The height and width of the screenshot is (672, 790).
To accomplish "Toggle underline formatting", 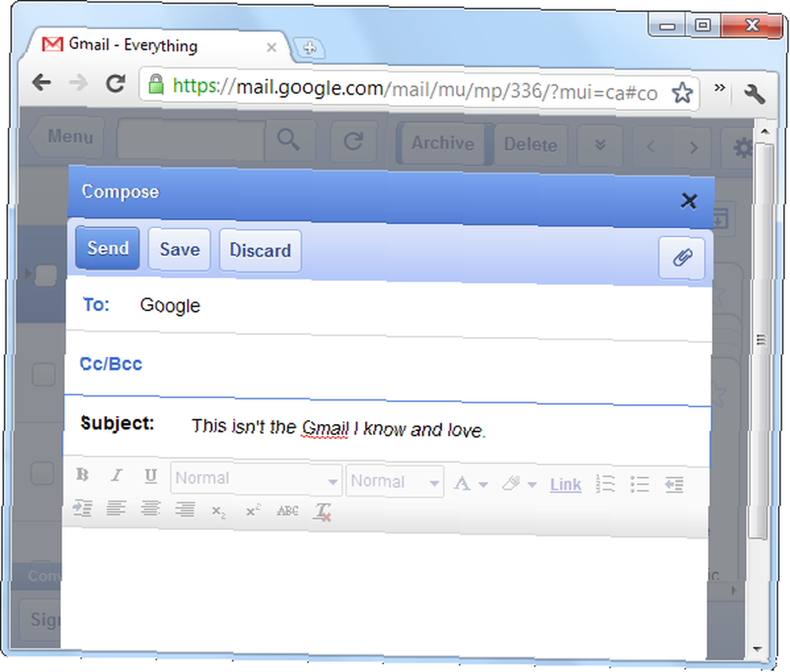I will point(151,476).
